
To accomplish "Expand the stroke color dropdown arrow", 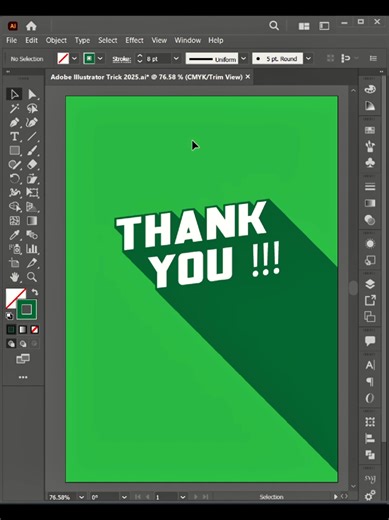I will pos(100,59).
